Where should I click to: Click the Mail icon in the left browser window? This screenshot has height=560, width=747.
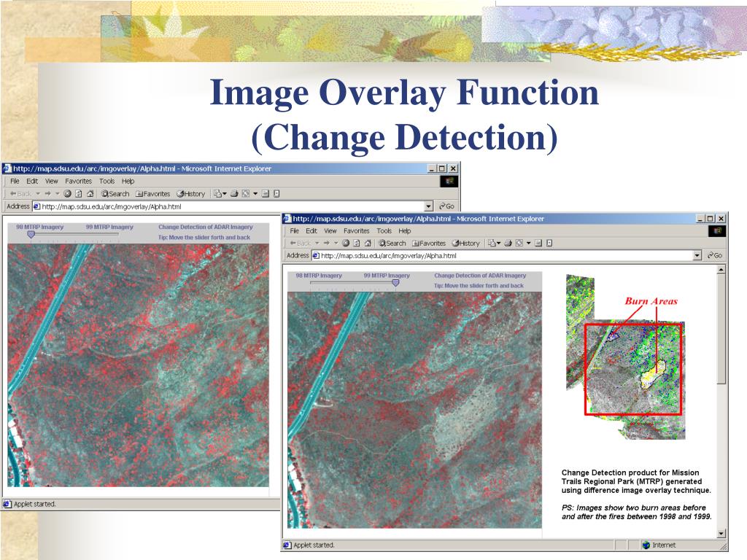(x=217, y=194)
